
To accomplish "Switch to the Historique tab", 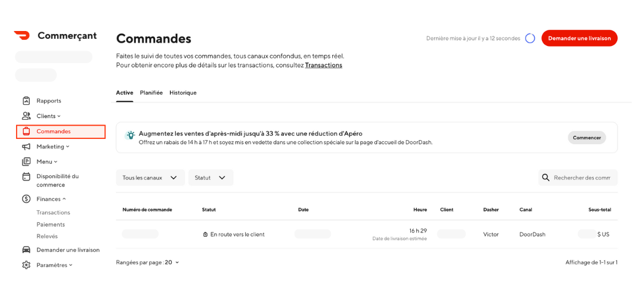I will point(183,93).
